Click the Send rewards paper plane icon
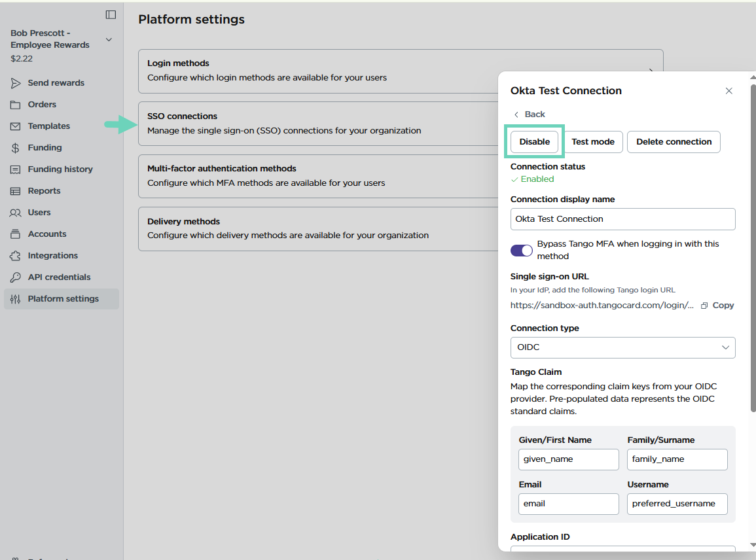Image resolution: width=756 pixels, height=560 pixels. coord(16,83)
